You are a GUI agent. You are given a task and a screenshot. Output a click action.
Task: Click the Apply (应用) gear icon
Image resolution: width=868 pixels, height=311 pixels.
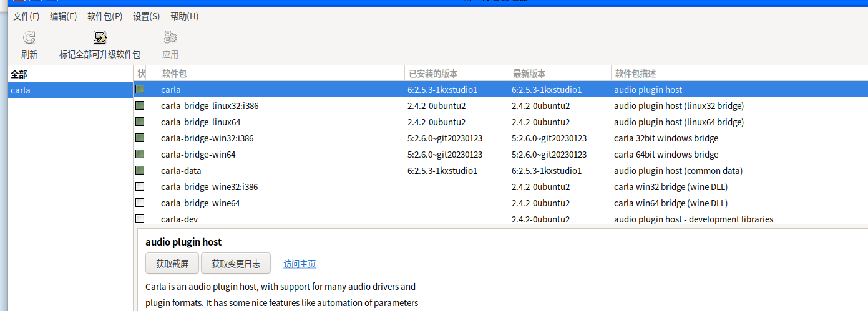click(170, 37)
